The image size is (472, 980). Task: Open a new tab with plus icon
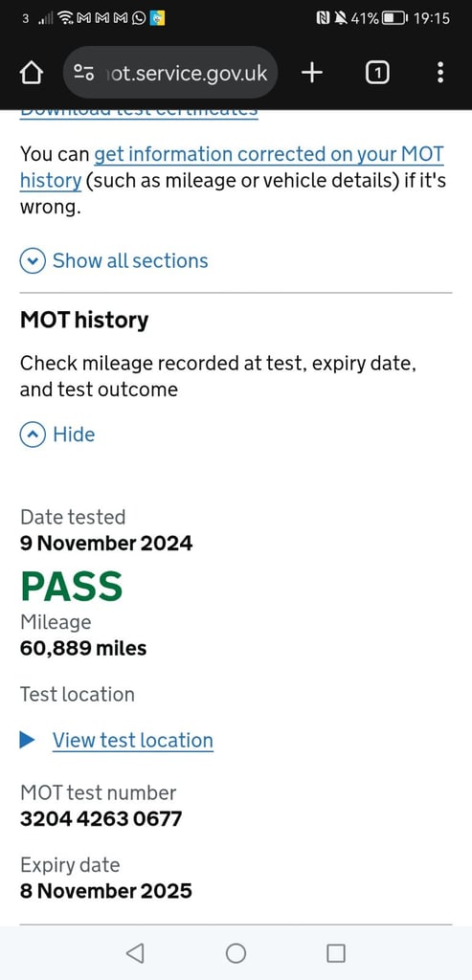coord(312,73)
